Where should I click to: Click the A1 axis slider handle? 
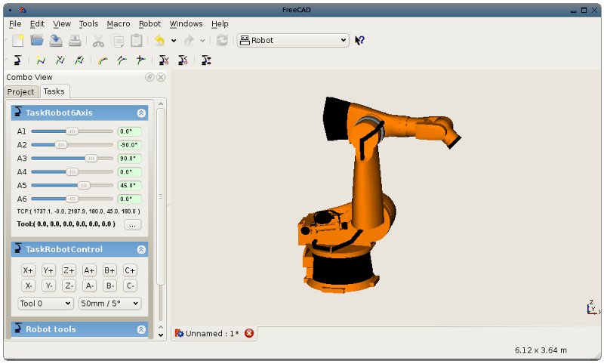[72, 131]
